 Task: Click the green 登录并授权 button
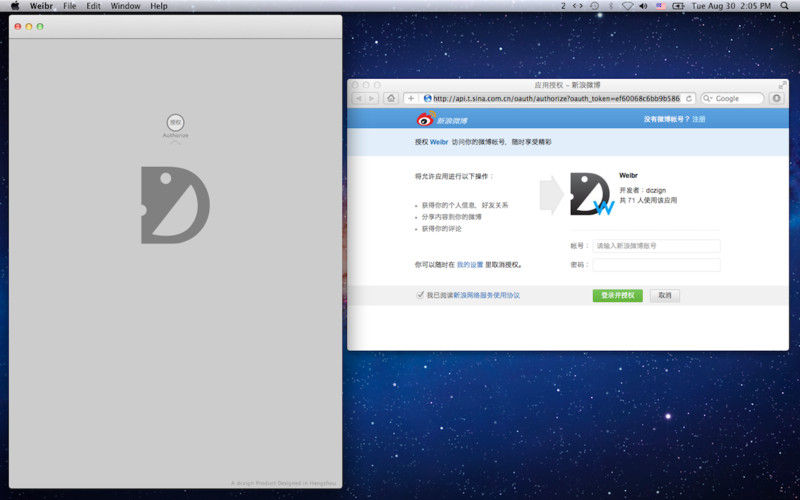pos(617,295)
